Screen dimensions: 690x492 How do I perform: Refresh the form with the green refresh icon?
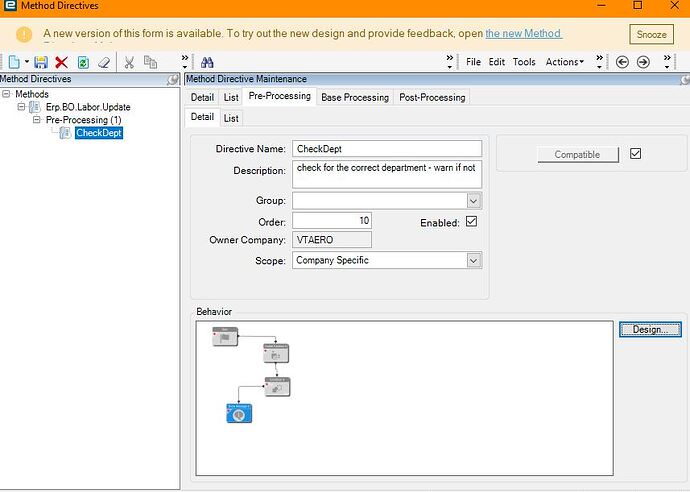pos(83,62)
